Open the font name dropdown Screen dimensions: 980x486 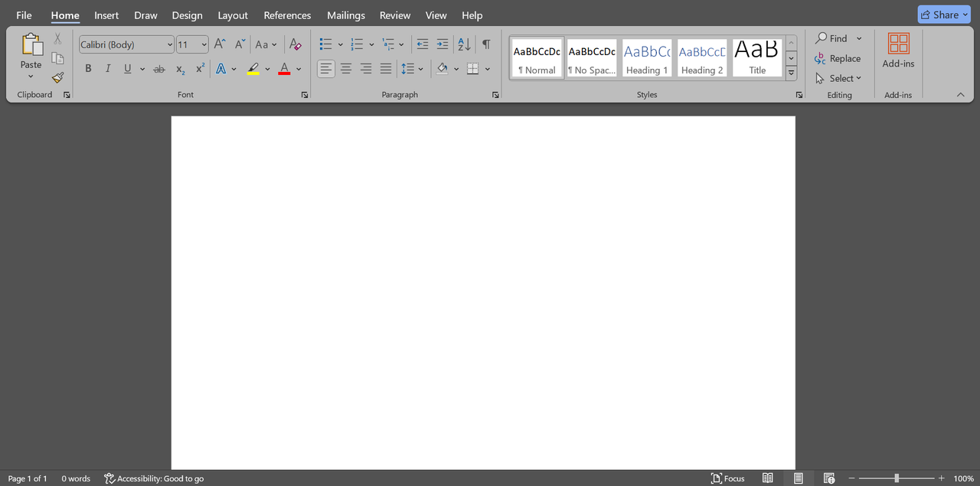[170, 45]
